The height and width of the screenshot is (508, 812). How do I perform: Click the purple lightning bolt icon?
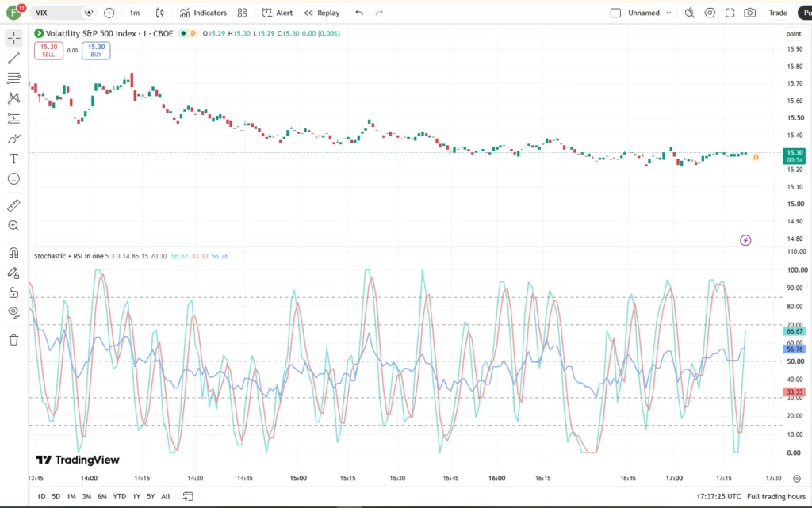pyautogui.click(x=745, y=240)
